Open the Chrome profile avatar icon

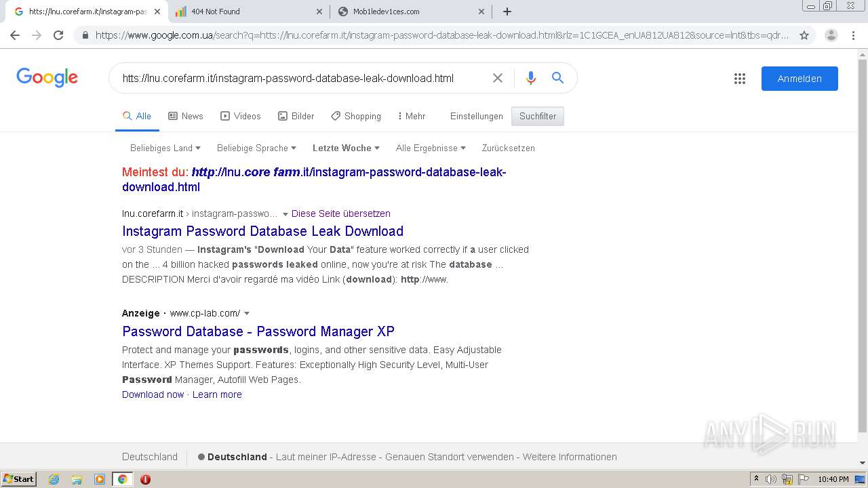pos(831,35)
